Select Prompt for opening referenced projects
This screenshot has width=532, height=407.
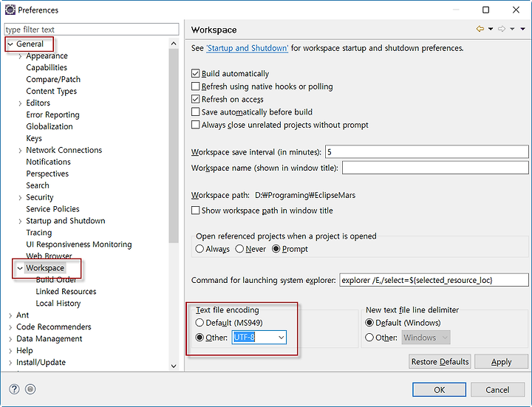(x=276, y=249)
